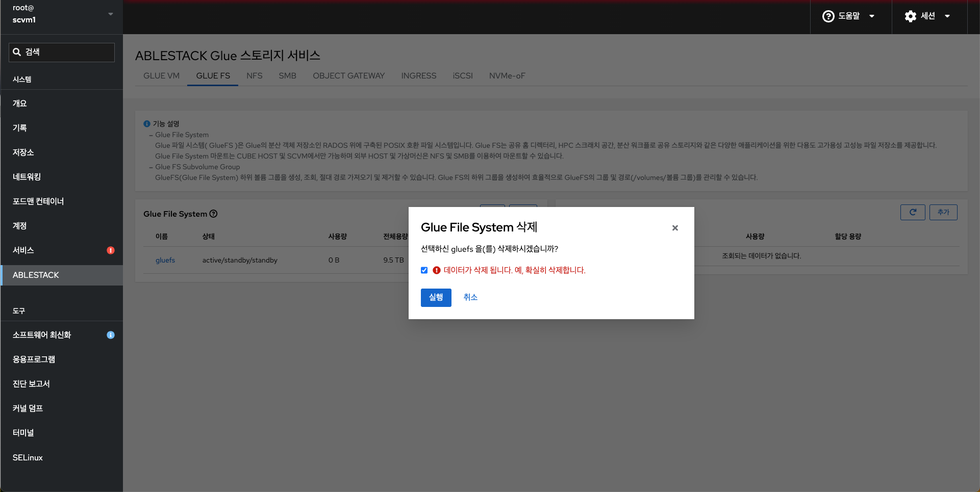The image size is (980, 492).
Task: Open 서비스 in the sidebar
Action: pyautogui.click(x=62, y=250)
